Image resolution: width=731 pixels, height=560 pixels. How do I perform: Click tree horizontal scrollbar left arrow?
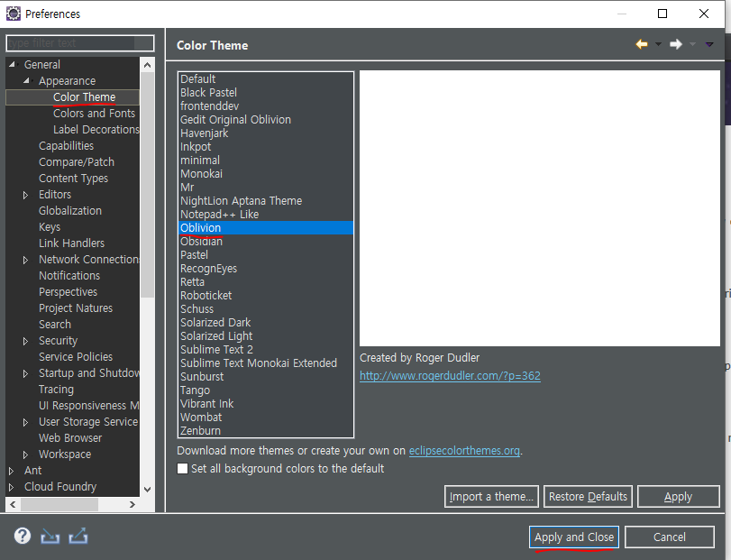13,504
